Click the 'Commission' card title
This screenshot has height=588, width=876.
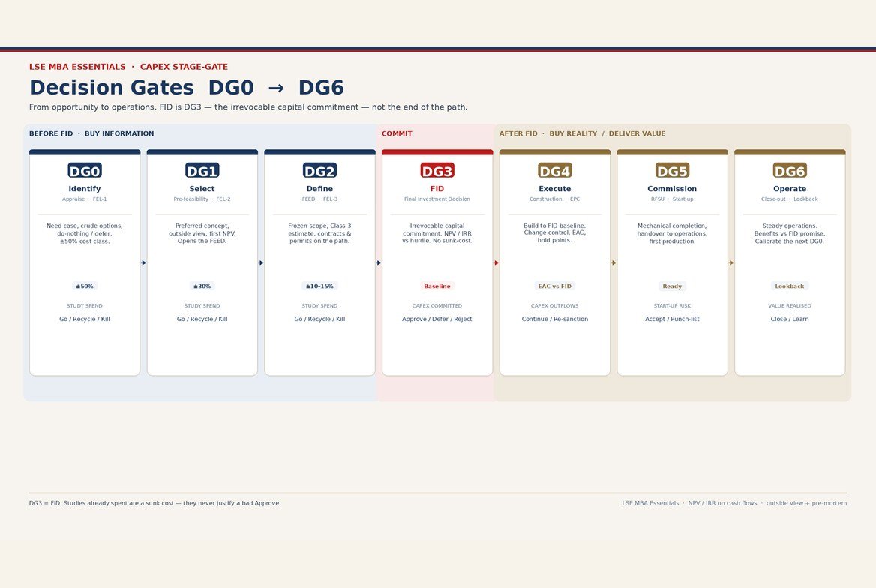672,189
